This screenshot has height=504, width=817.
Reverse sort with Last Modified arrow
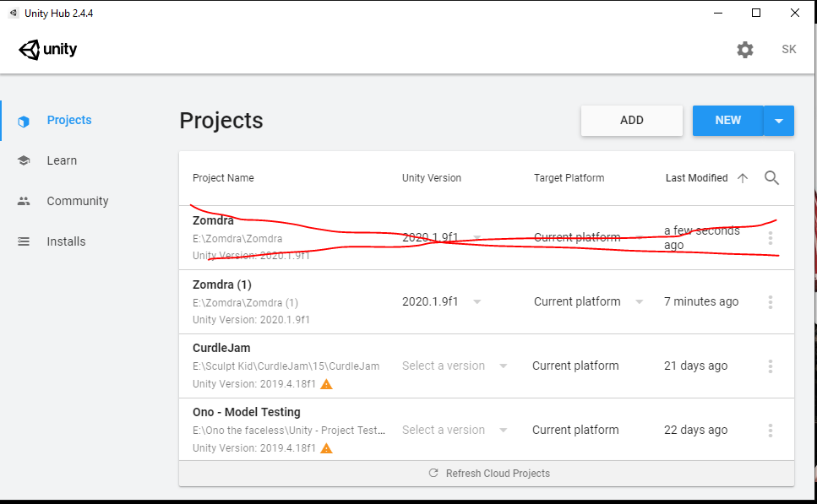[743, 178]
